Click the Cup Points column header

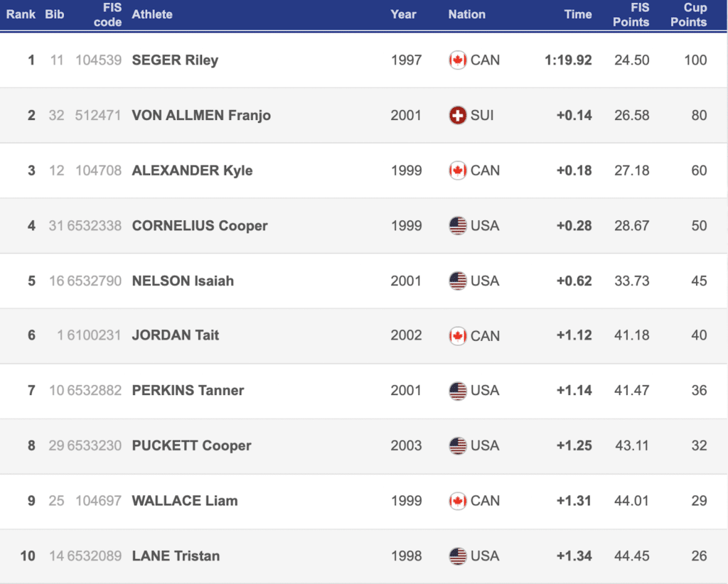[x=688, y=15]
